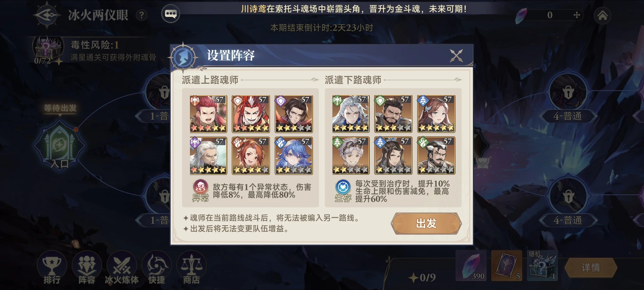Tap the plus icon beside crystal count
The height and width of the screenshot is (290, 644).
tap(577, 15)
